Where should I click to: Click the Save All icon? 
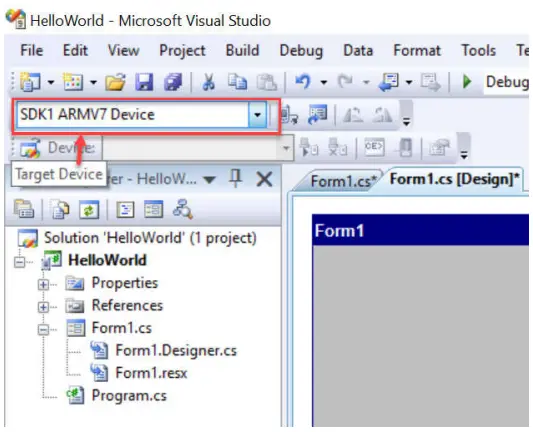(173, 82)
